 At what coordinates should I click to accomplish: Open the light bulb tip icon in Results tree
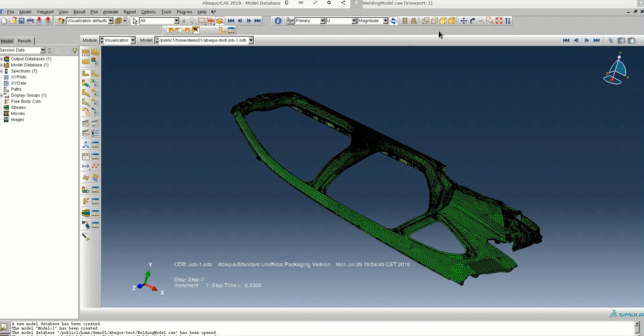75,50
